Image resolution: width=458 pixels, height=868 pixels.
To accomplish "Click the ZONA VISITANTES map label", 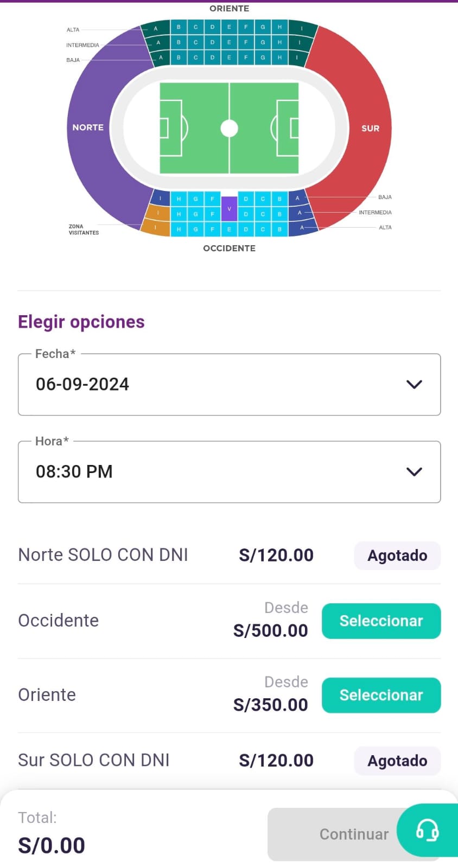I will (x=84, y=229).
